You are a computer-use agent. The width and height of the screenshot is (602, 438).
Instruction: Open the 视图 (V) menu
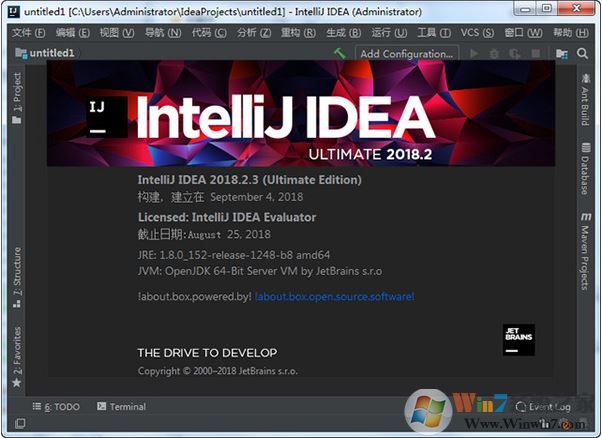(117, 33)
